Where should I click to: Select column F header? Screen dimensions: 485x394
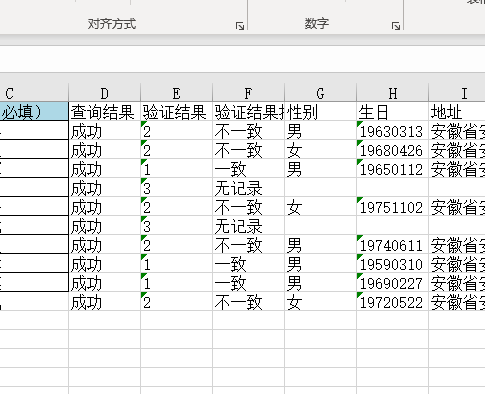[248, 93]
